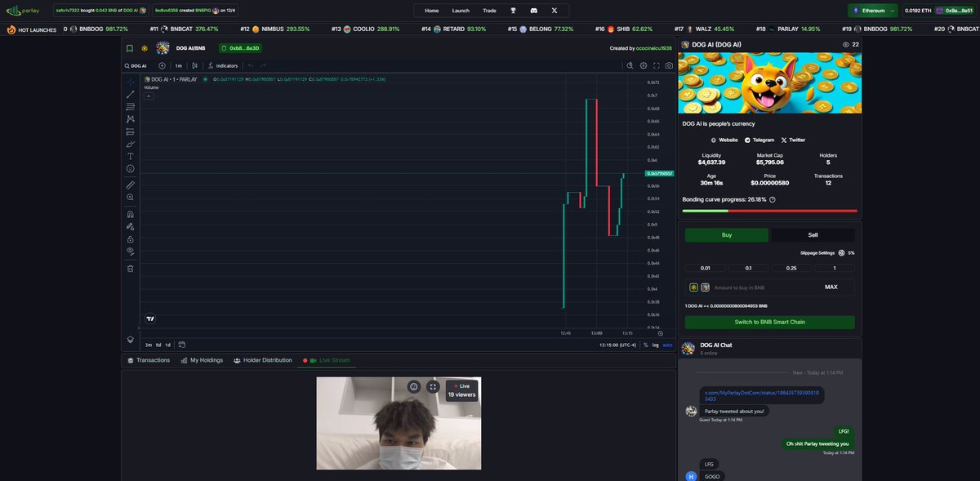Go to Home in top navigation

tap(432, 11)
